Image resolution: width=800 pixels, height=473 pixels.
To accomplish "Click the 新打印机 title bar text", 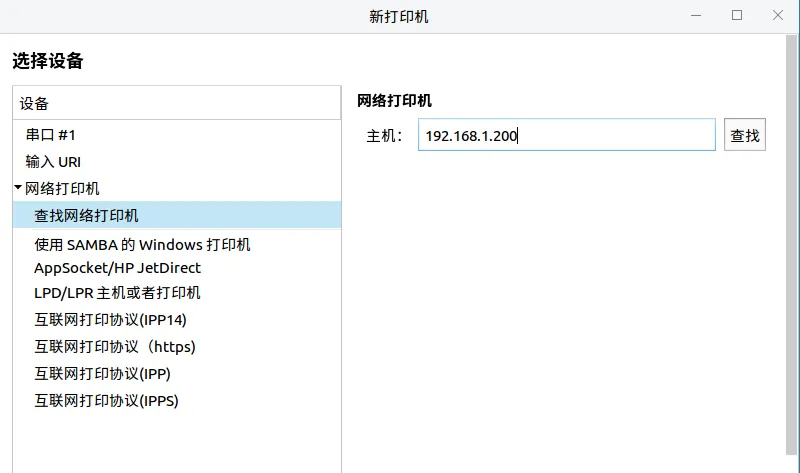I will click(399, 16).
